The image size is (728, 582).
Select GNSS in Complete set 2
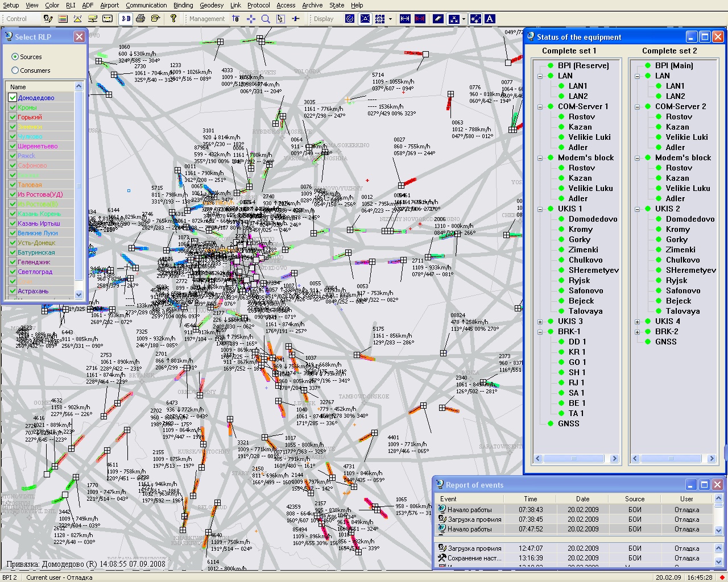tap(665, 342)
